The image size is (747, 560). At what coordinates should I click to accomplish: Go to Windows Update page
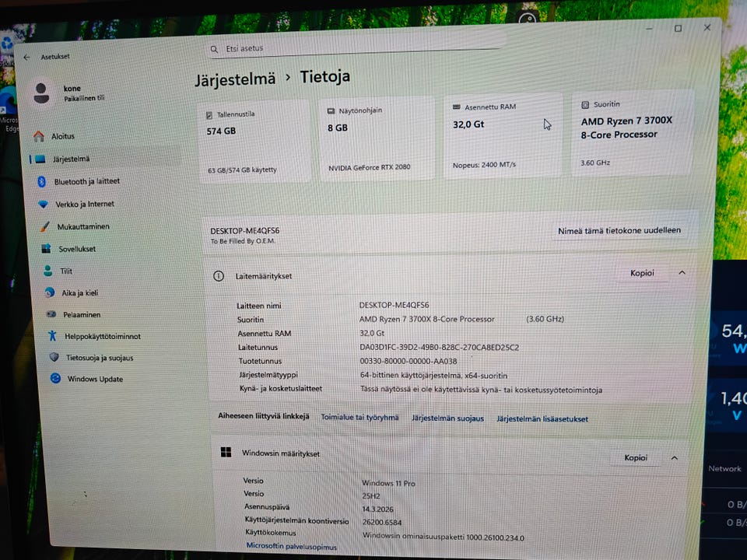click(95, 379)
